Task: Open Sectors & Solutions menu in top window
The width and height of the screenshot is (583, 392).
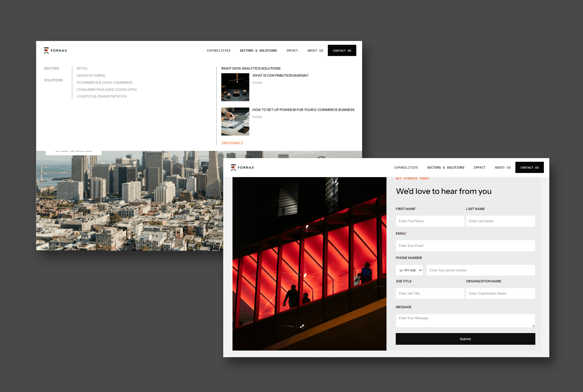Action: [258, 51]
